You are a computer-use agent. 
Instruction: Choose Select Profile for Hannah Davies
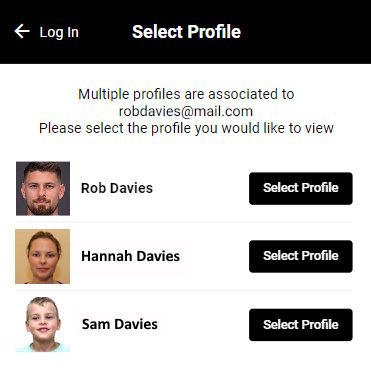point(301,256)
